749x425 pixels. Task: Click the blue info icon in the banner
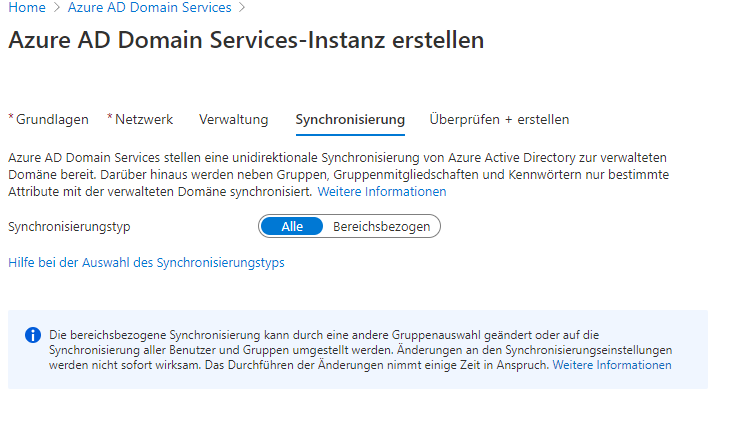point(33,335)
